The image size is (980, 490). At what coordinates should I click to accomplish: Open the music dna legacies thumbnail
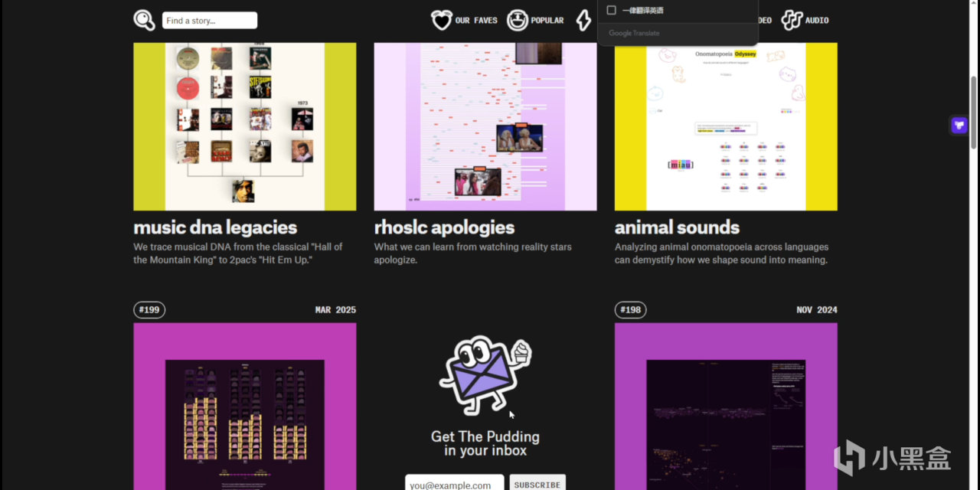pyautogui.click(x=245, y=126)
